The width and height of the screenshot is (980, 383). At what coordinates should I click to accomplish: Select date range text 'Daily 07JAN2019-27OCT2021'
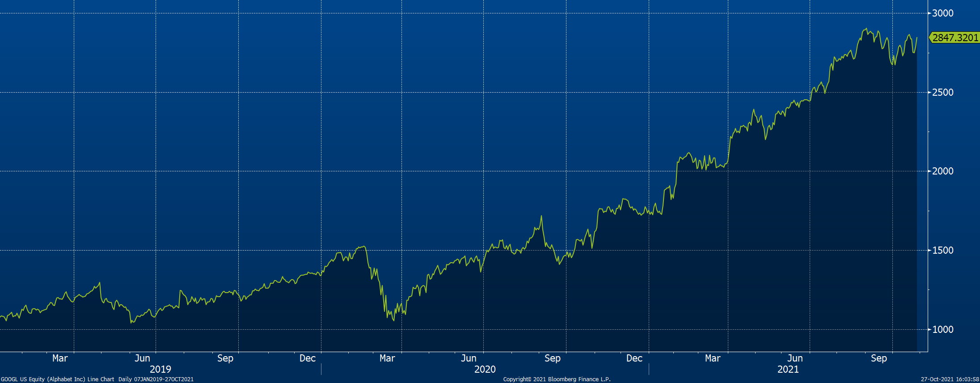(x=156, y=379)
